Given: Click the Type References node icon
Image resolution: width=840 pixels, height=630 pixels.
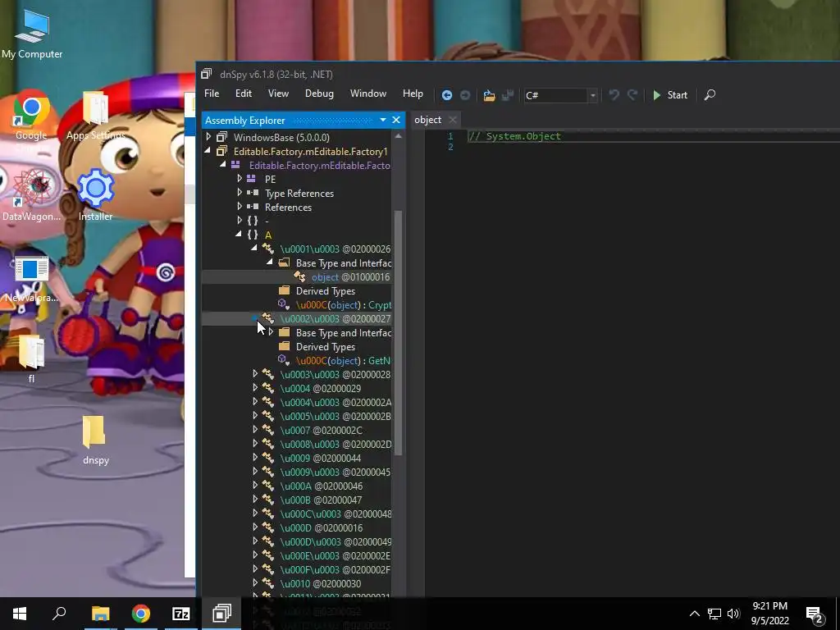Looking at the screenshot, I should [x=253, y=193].
